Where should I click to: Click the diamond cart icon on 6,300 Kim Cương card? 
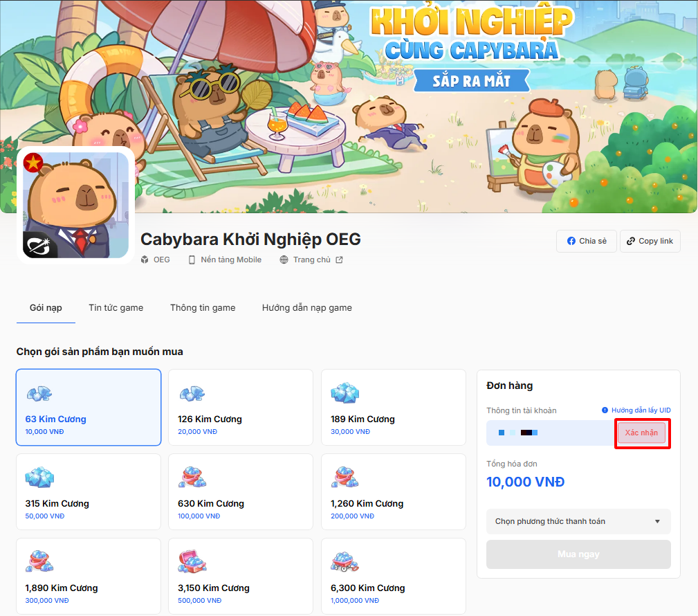[345, 561]
